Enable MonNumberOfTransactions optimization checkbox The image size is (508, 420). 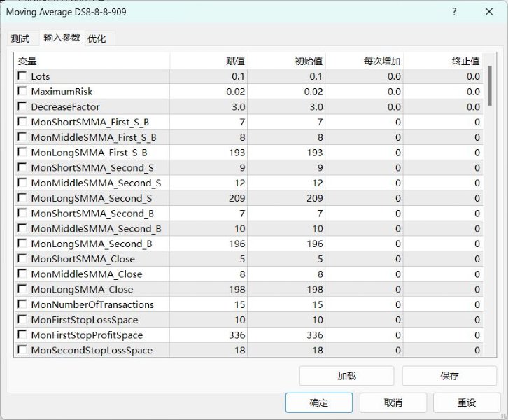pyautogui.click(x=23, y=305)
